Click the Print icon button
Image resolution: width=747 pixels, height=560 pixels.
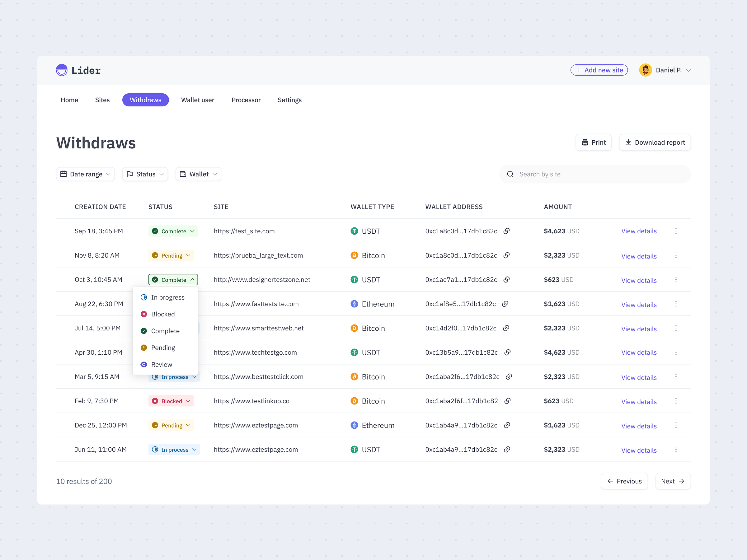click(x=585, y=142)
